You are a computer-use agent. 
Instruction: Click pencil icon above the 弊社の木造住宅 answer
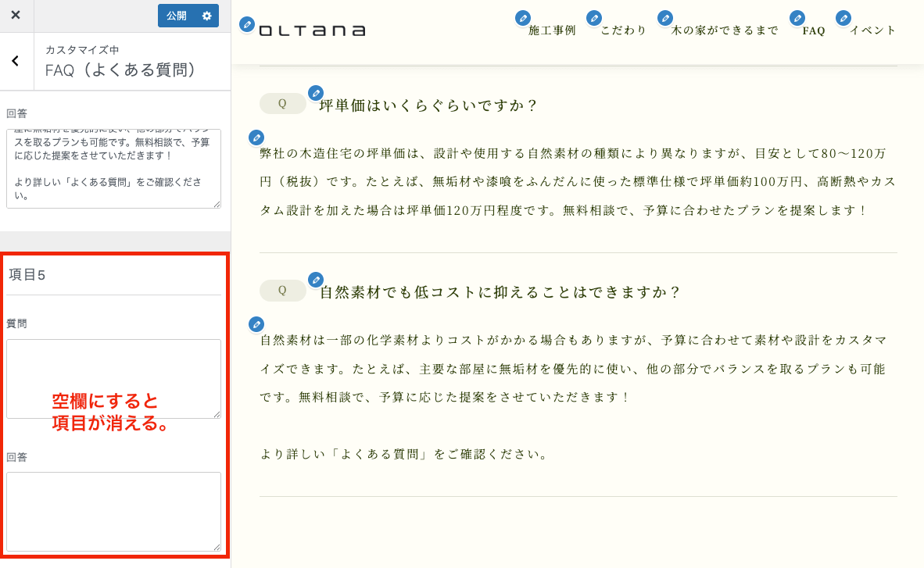coord(256,138)
